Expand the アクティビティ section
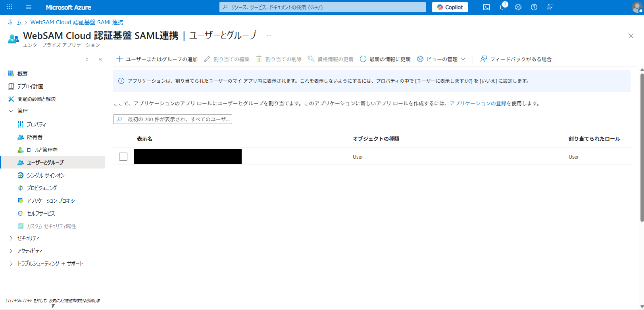The height and width of the screenshot is (310, 644). coord(11,251)
